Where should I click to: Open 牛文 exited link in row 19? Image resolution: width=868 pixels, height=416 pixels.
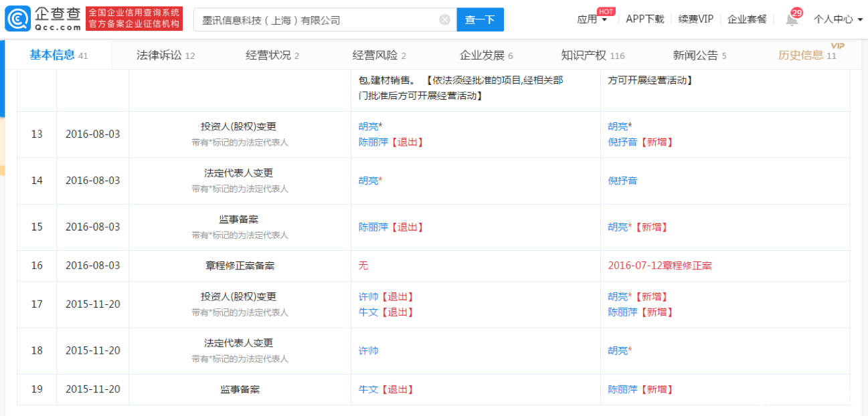pyautogui.click(x=369, y=389)
